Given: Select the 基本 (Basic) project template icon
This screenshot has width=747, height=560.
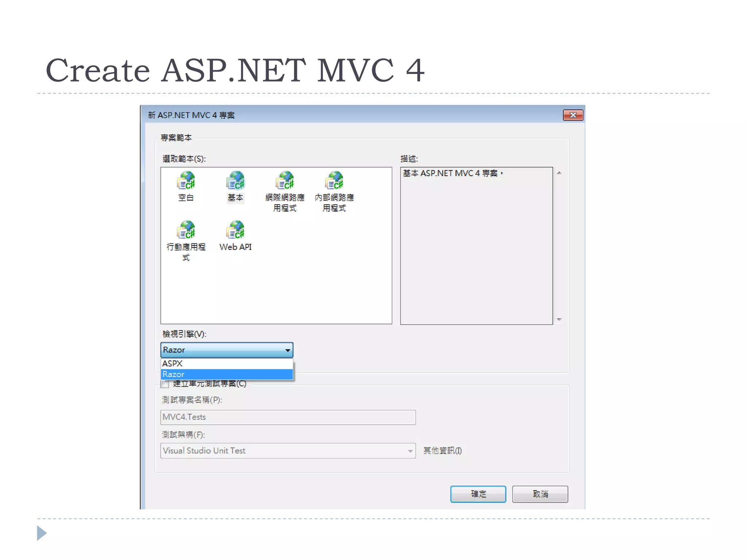Looking at the screenshot, I should [x=235, y=181].
